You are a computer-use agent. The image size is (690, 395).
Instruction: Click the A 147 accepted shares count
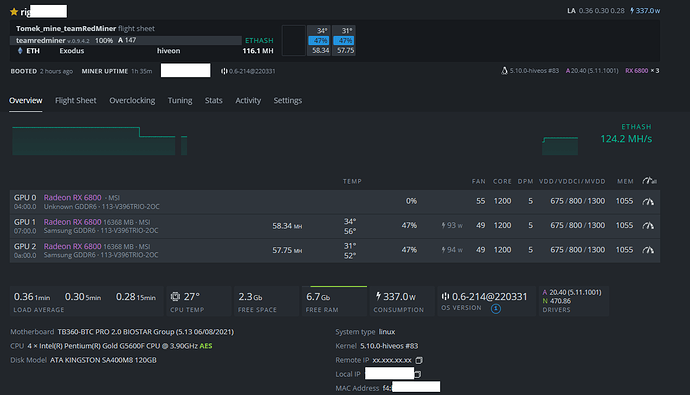[127, 40]
